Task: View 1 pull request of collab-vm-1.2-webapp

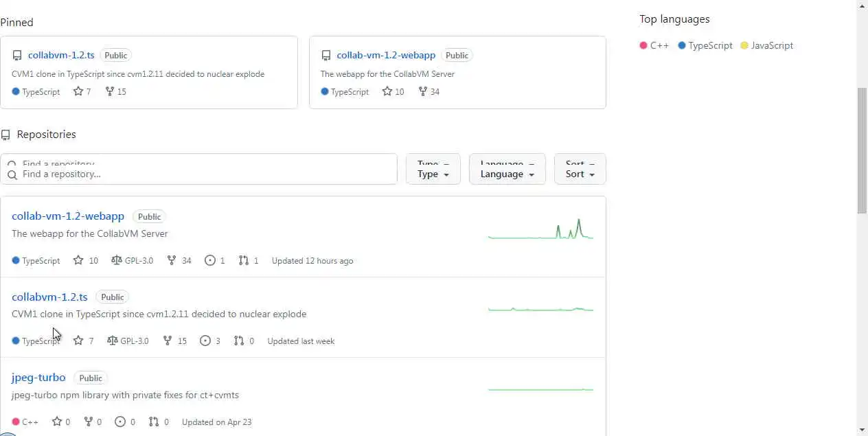Action: click(x=249, y=260)
